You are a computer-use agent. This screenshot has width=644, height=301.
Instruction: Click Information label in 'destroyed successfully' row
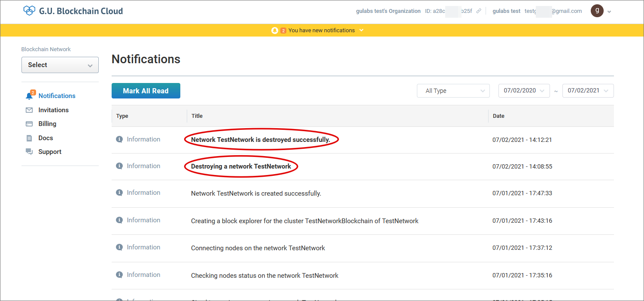click(x=143, y=139)
